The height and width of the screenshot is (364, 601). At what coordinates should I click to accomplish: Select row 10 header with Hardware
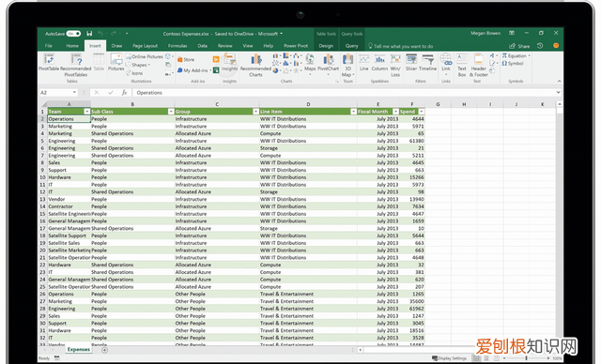tap(42, 177)
